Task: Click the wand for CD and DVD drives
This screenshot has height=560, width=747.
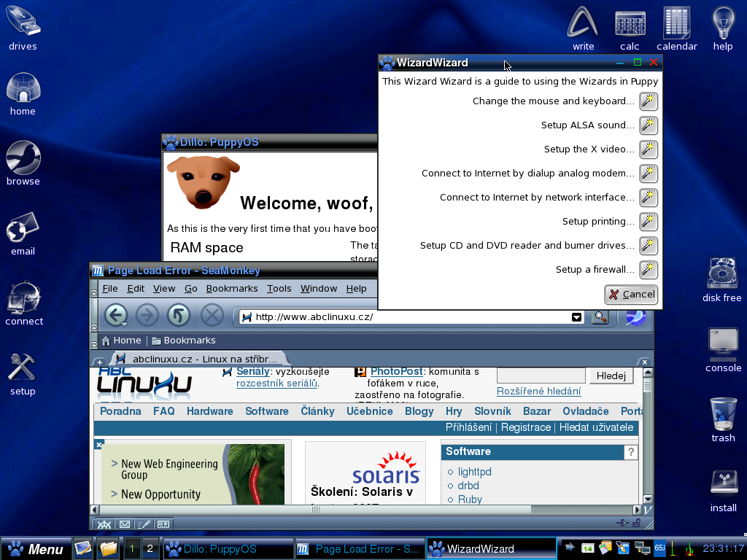Action: point(648,246)
